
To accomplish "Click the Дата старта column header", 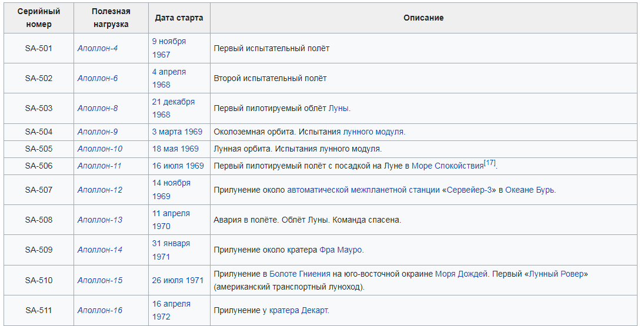I will (x=179, y=18).
